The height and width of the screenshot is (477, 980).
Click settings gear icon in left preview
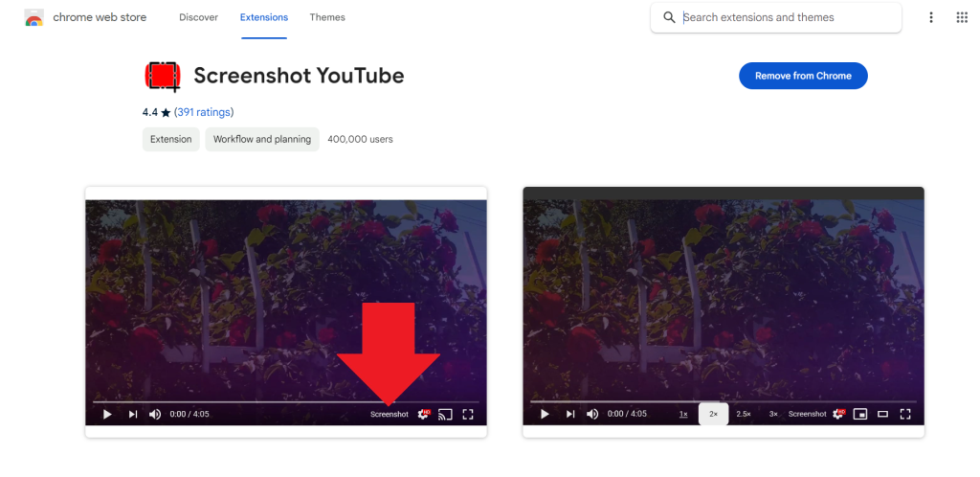pos(423,414)
